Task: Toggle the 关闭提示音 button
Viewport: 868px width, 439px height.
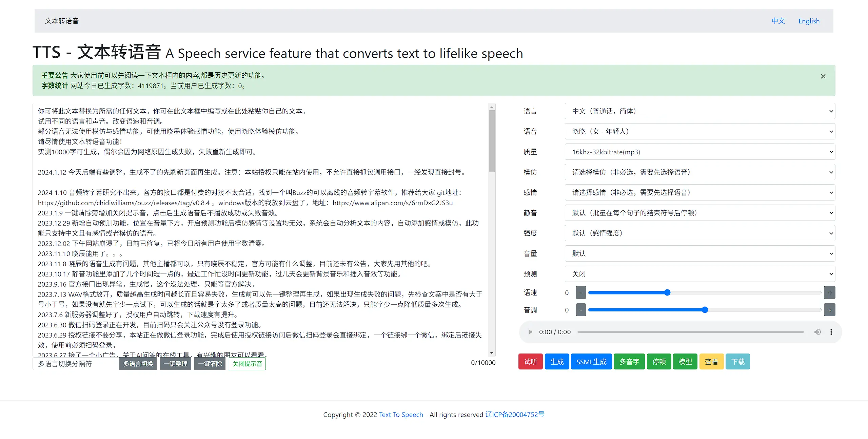Action: pos(247,364)
